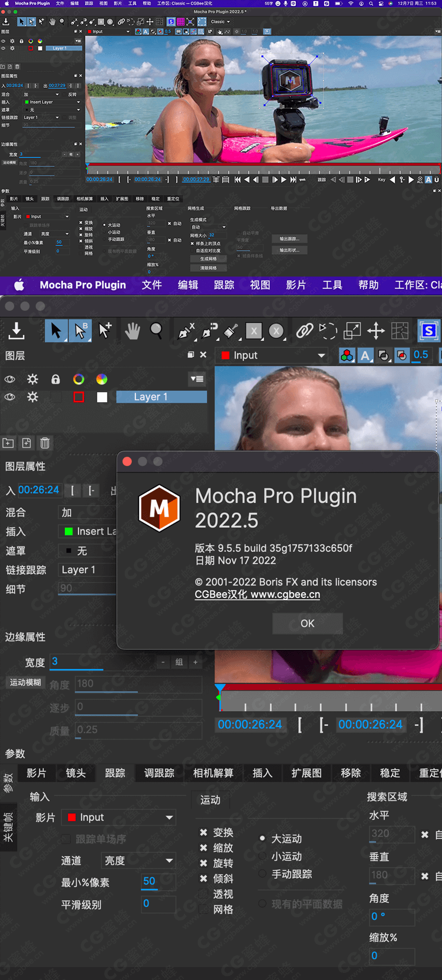Click OK in the Mocha Pro about dialog
Image resolution: width=442 pixels, height=980 pixels.
point(308,623)
